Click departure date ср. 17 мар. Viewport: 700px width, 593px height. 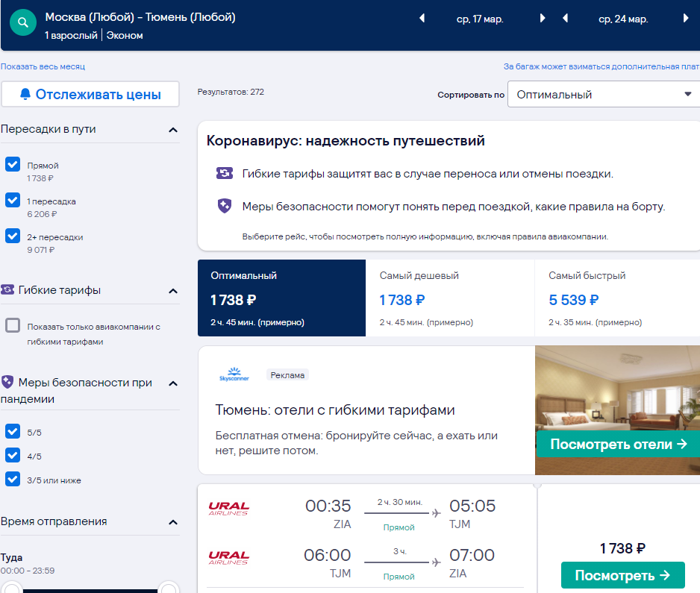(x=480, y=19)
